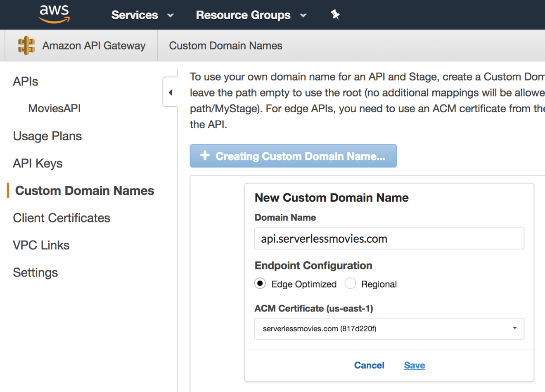Click the Custom Domain Names breadcrumb

pos(226,45)
